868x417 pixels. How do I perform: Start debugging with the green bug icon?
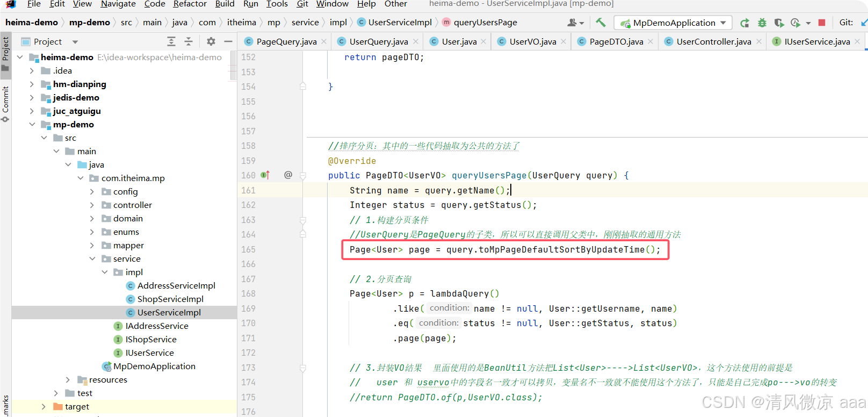pyautogui.click(x=762, y=23)
